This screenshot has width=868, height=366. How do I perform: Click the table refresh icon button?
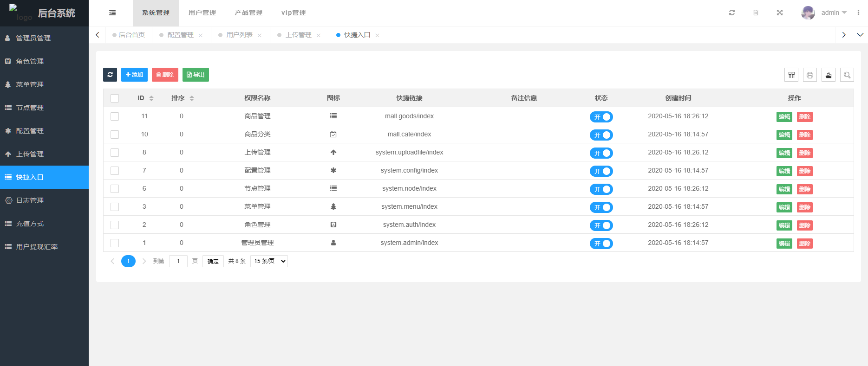pos(110,75)
